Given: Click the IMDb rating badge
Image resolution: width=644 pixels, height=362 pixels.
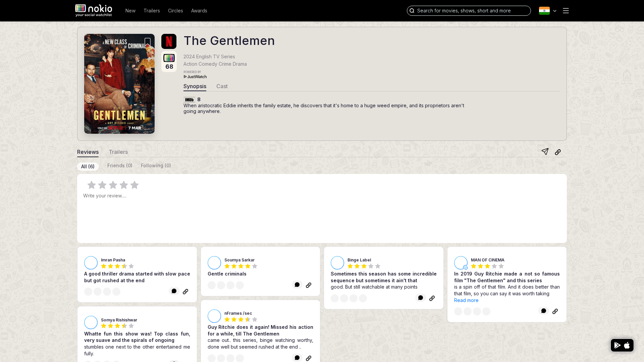Looking at the screenshot, I should [189, 100].
